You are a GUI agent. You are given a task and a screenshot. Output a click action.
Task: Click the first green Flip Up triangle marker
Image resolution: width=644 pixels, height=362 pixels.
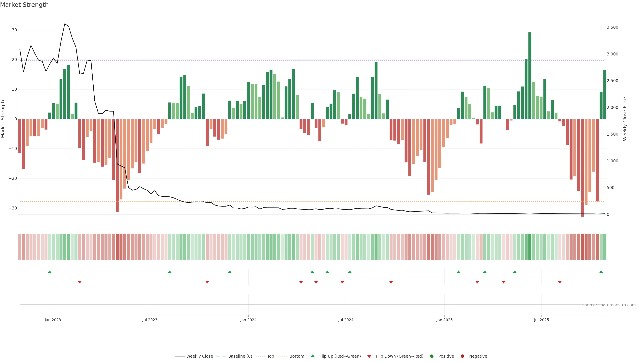(50, 272)
